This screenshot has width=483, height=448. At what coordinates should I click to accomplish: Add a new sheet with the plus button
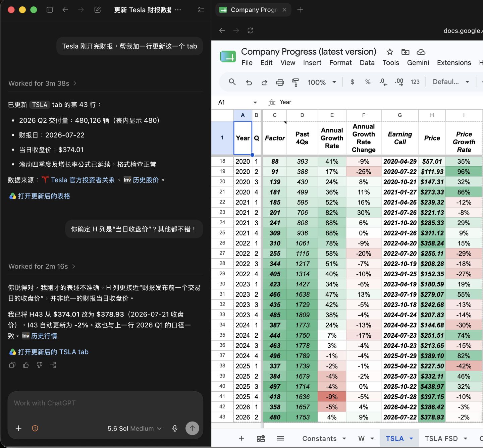coord(241,438)
